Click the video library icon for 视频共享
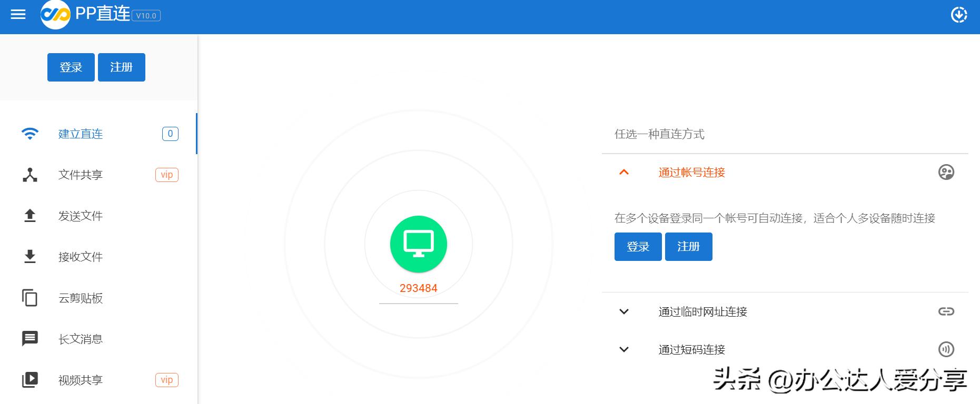Viewport: 980px width, 404px height. 30,380
